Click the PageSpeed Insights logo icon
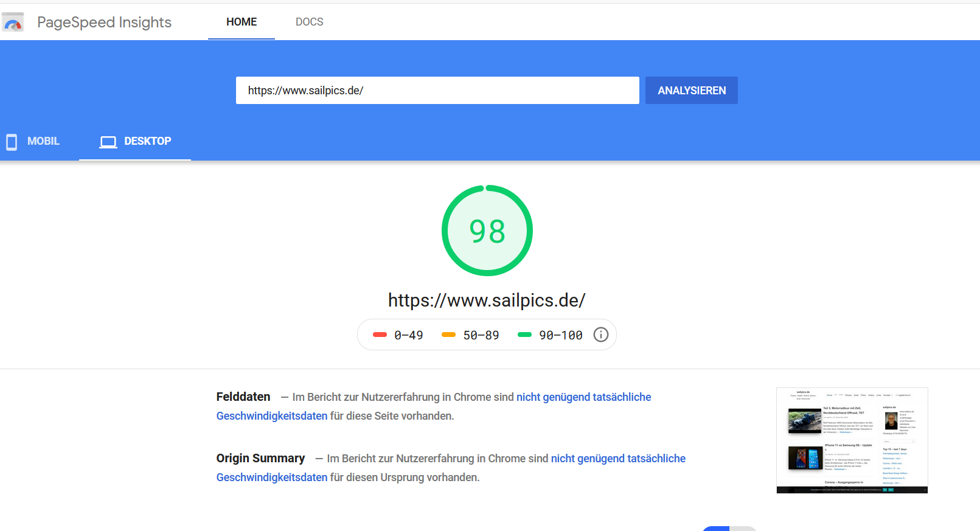Image resolution: width=980 pixels, height=531 pixels. tap(13, 22)
